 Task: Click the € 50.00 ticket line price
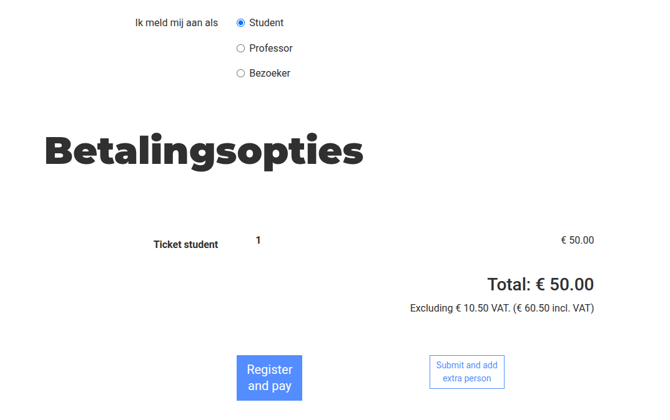point(577,240)
